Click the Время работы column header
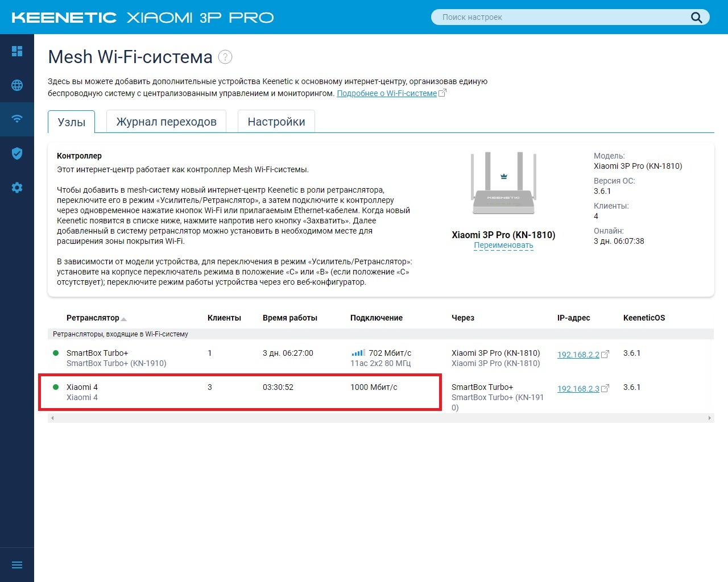 (x=290, y=318)
